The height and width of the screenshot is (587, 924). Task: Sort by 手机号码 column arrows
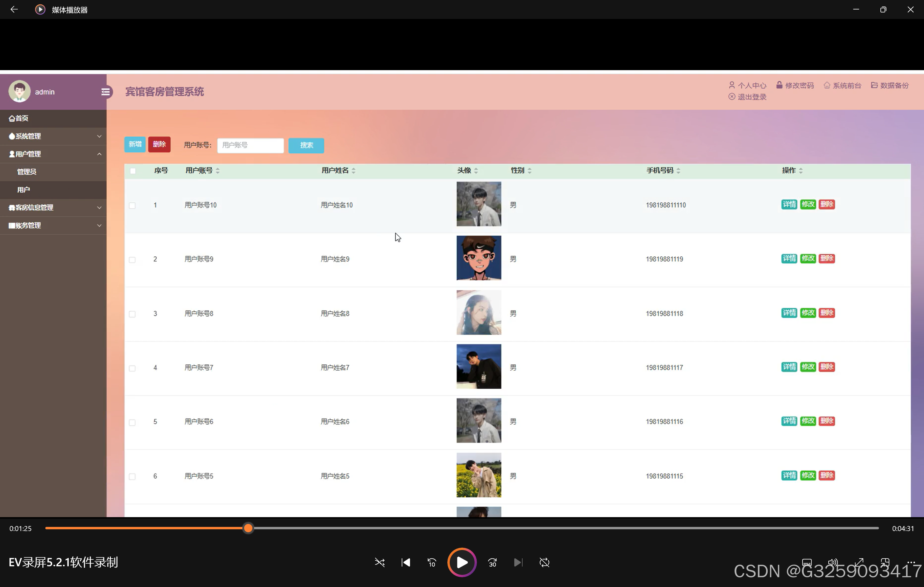(x=678, y=171)
